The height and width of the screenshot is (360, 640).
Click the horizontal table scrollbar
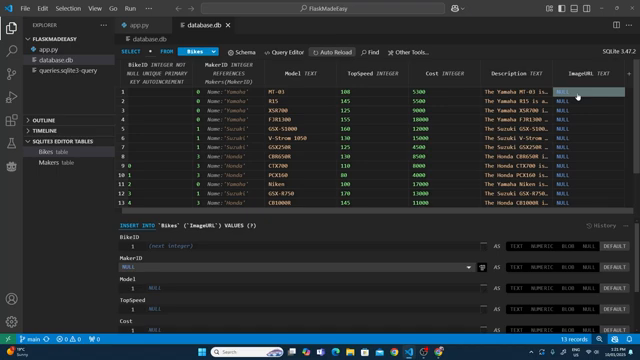click(377, 211)
